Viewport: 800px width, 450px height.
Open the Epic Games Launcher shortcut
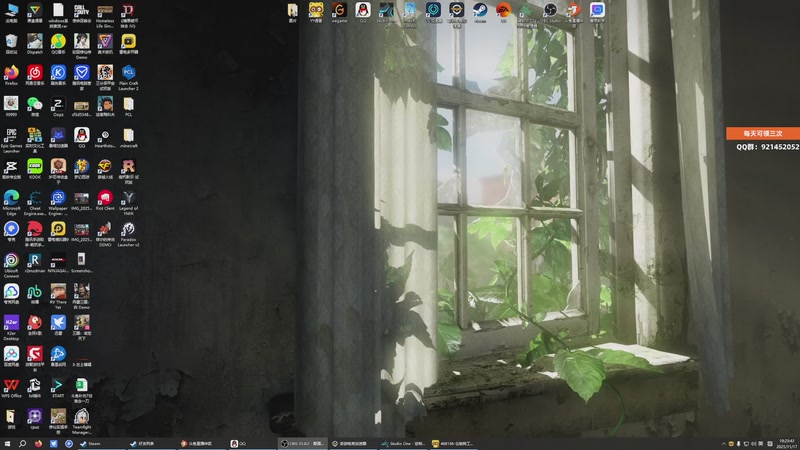pyautogui.click(x=11, y=140)
